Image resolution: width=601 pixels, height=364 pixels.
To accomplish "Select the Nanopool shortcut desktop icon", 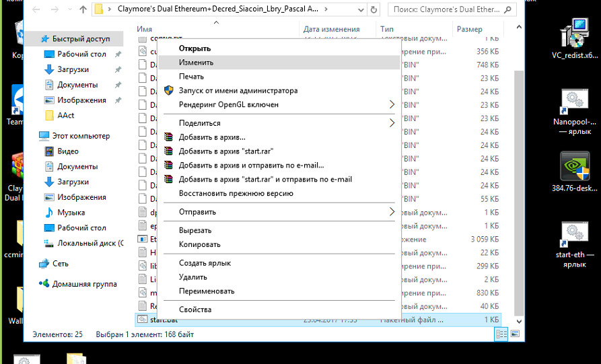I will click(x=575, y=112).
